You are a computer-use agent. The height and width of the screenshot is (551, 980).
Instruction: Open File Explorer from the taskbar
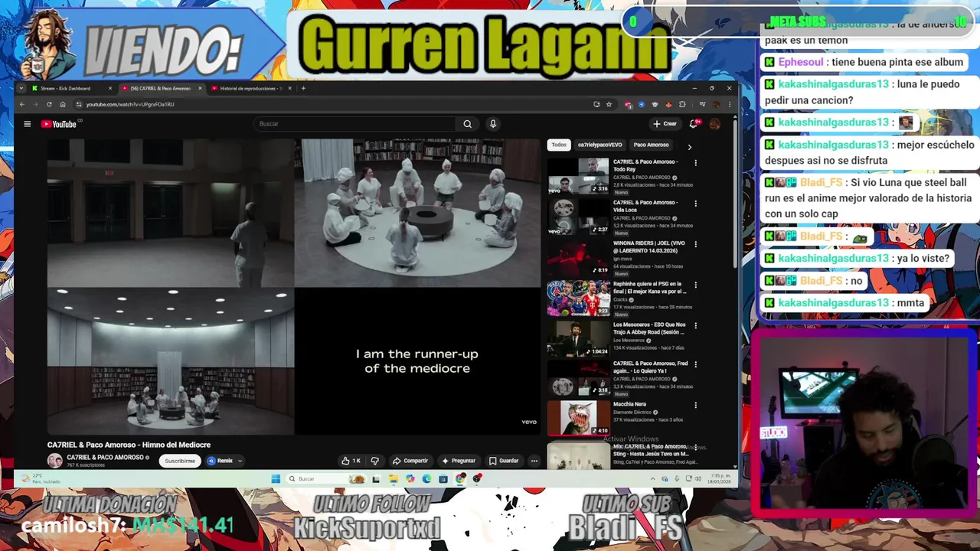click(x=393, y=479)
